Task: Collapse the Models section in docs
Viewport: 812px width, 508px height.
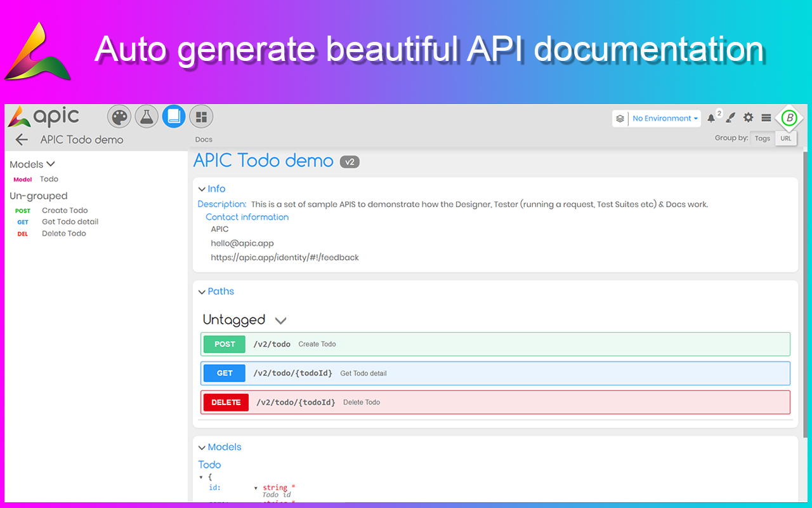Action: 202,448
